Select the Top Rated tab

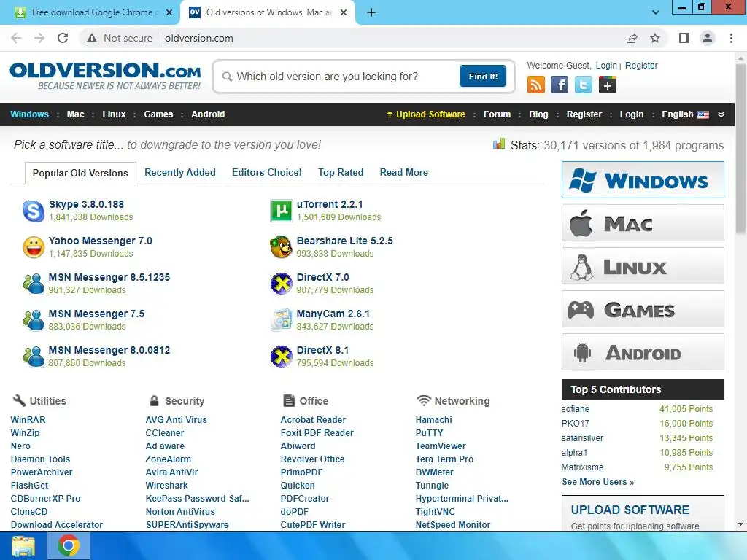[x=341, y=172]
